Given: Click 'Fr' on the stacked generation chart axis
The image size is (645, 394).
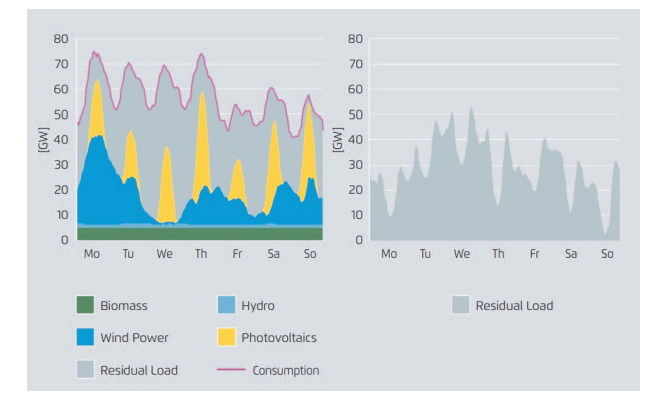Looking at the screenshot, I should (237, 254).
